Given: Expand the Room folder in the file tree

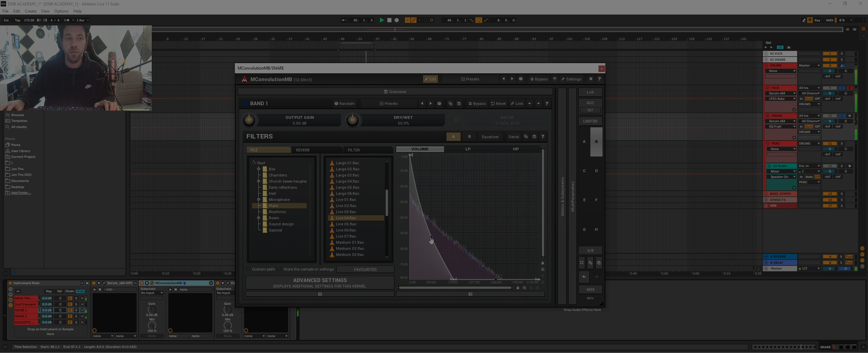Looking at the screenshot, I should 259,218.
